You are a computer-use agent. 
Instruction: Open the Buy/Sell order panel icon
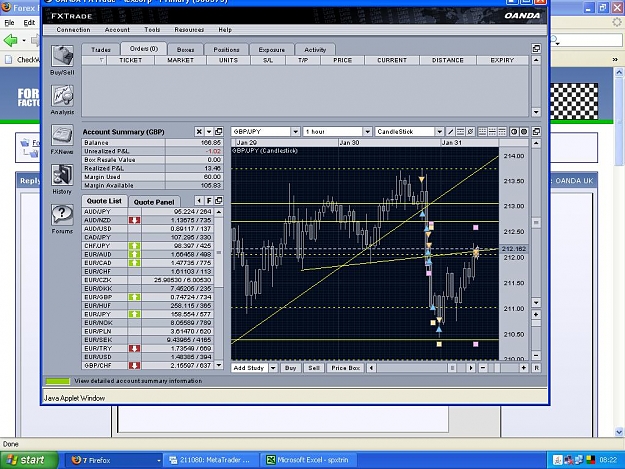[62, 56]
